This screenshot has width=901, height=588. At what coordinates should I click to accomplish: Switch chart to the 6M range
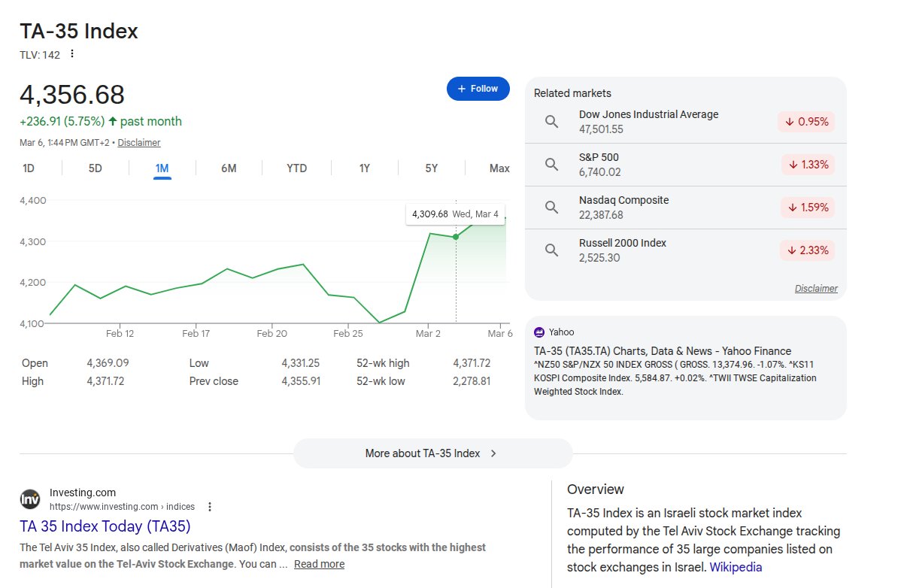pos(229,168)
